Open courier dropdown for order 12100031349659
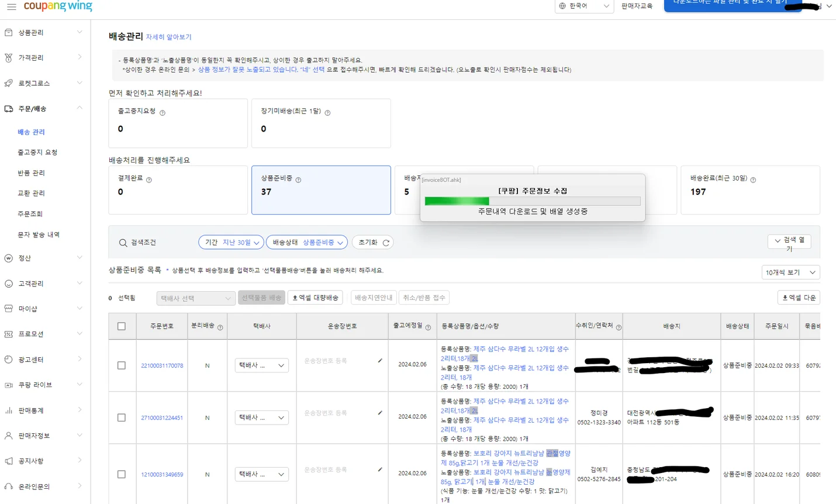The image size is (836, 504). [261, 474]
